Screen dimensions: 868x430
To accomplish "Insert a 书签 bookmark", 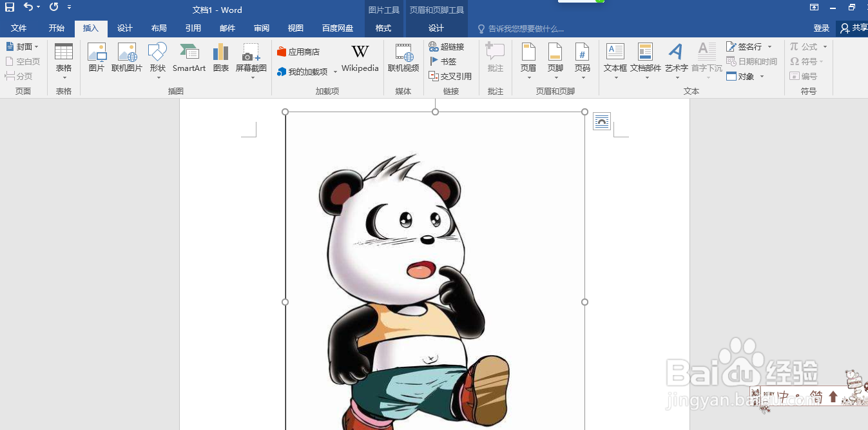I will pyautogui.click(x=443, y=61).
